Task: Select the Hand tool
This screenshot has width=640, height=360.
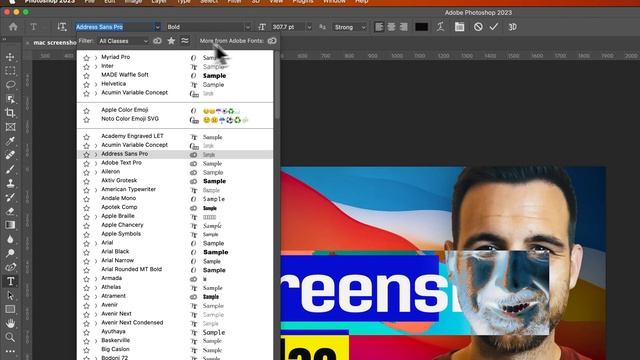Action: point(11,323)
